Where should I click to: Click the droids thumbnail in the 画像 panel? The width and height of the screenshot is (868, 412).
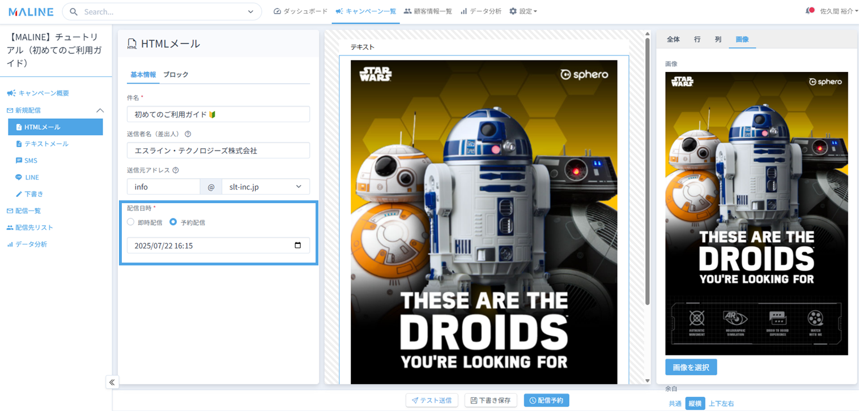(756, 213)
